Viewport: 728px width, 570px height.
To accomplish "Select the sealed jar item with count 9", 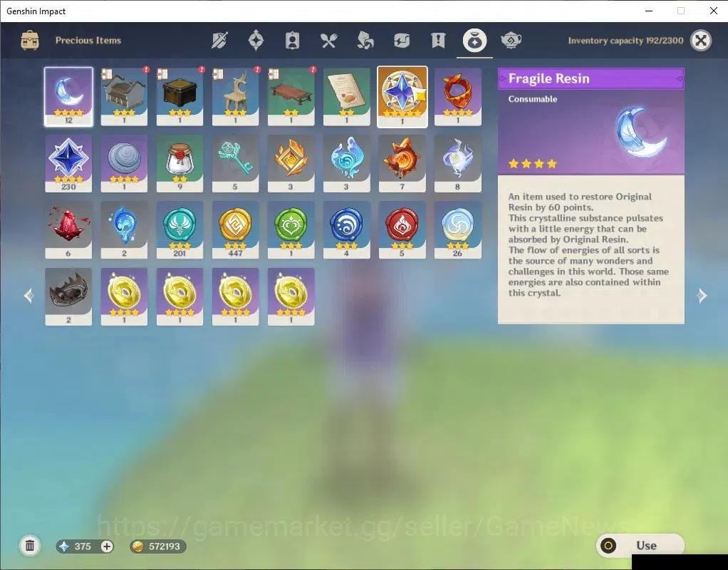I will tap(180, 164).
